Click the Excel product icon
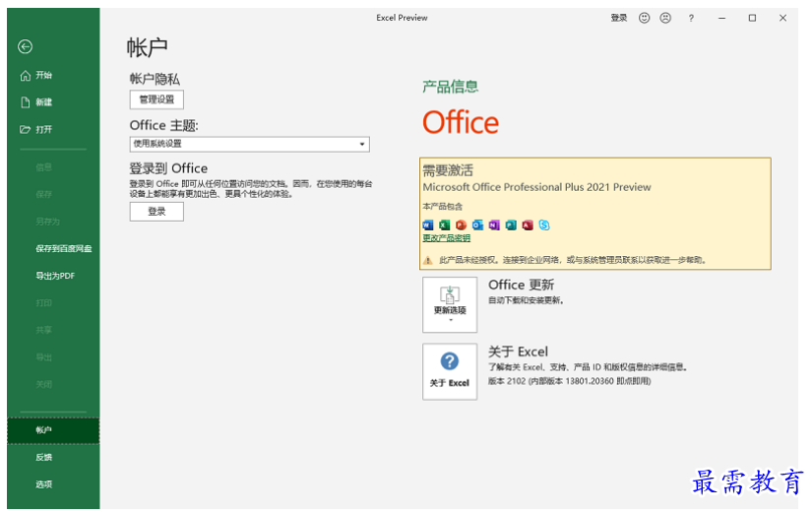 tap(444, 224)
